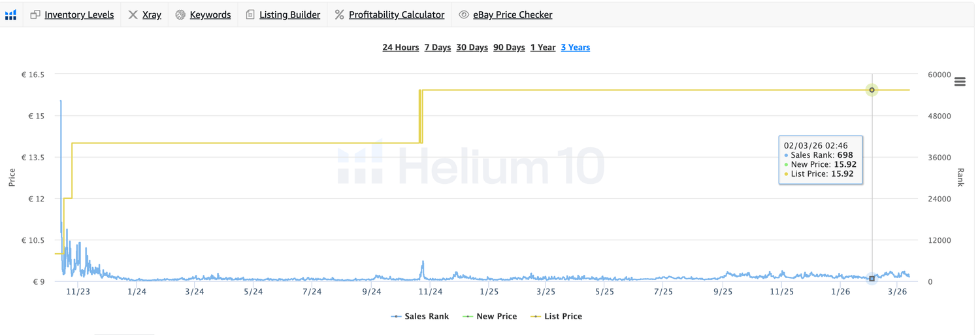Open the chart hamburger context menu
980x335 pixels.
tap(960, 82)
